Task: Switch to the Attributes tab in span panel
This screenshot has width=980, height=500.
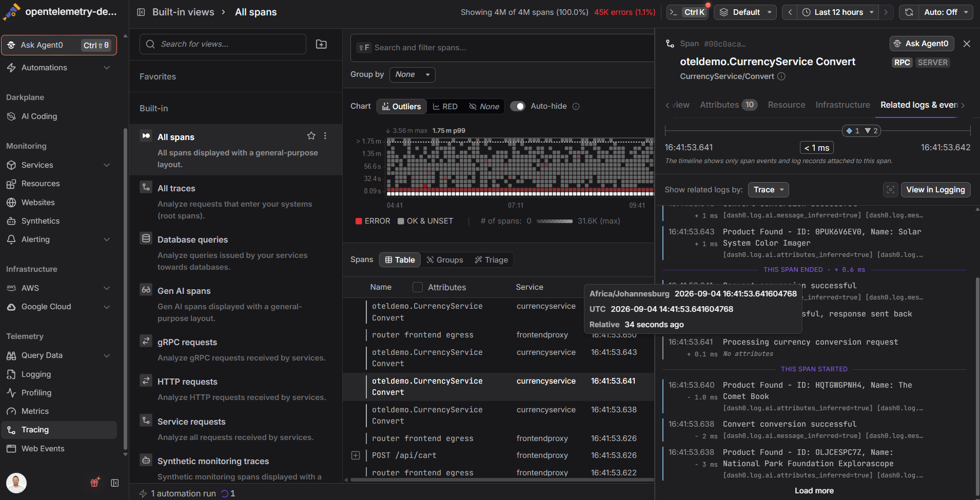Action: pyautogui.click(x=729, y=105)
